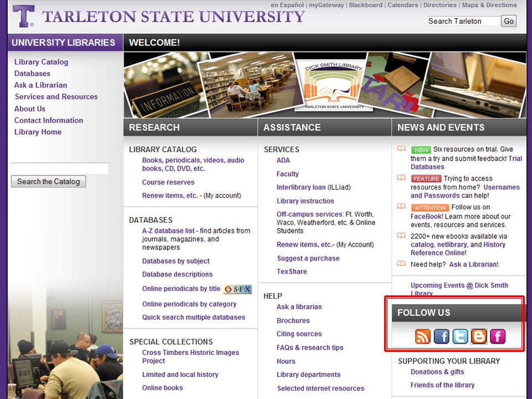Open Directories in top navigation

click(439, 5)
